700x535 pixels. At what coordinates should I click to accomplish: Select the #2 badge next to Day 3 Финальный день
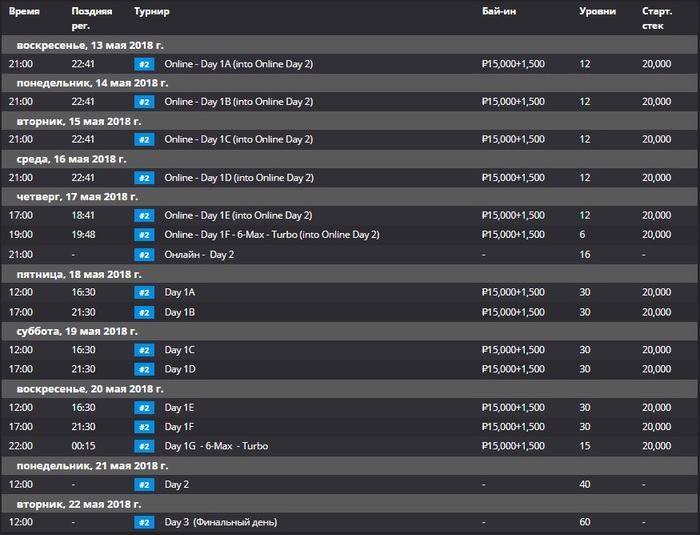[x=144, y=522]
